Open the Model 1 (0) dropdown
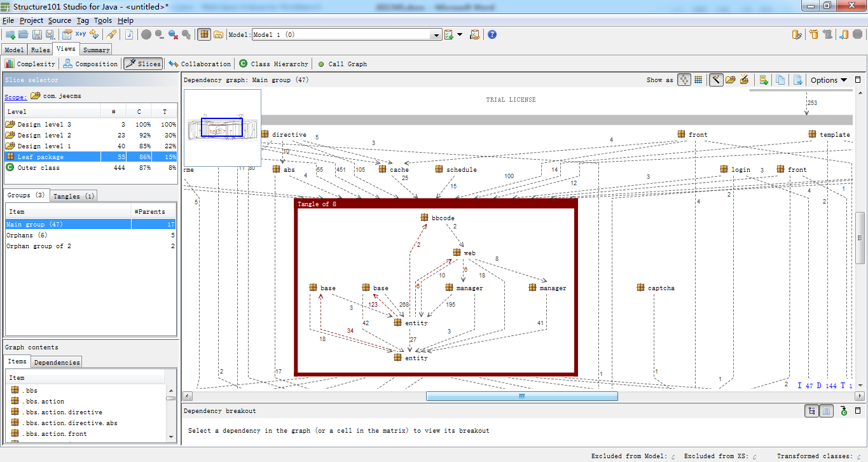The height and width of the screenshot is (462, 868). coord(347,35)
